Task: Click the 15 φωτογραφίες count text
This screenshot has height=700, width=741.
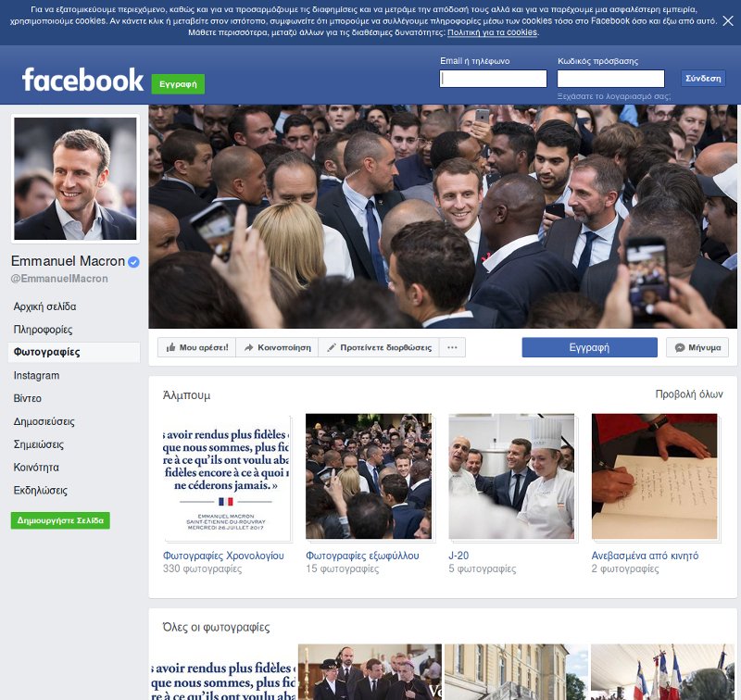Action: (343, 569)
